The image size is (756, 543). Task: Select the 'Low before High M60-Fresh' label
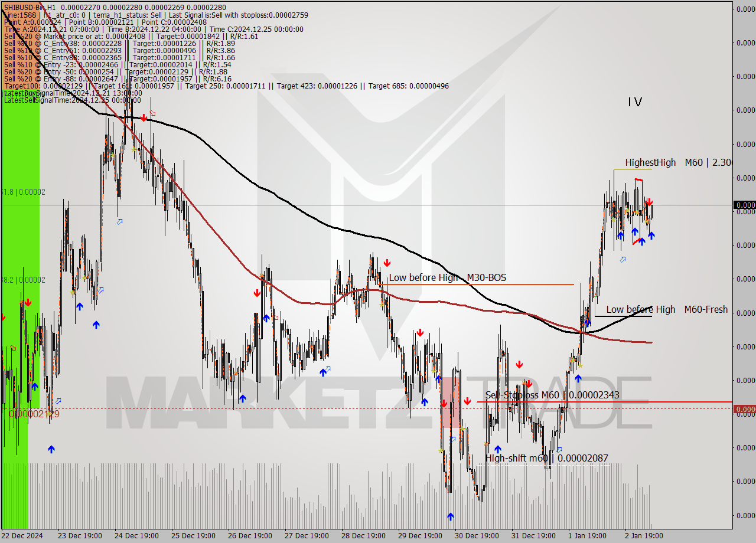pos(667,309)
